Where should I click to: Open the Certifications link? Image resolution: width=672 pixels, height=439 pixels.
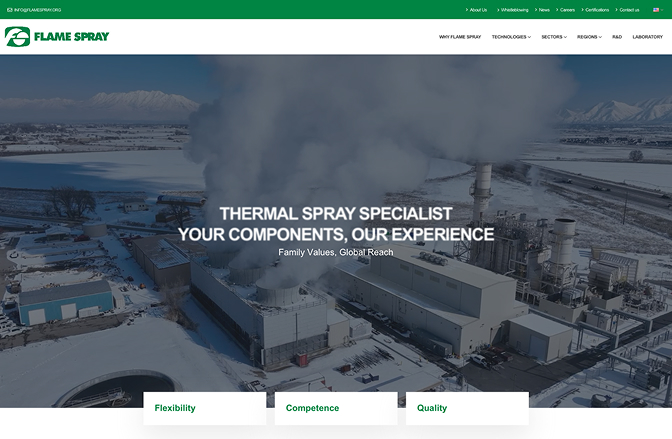[x=595, y=10]
